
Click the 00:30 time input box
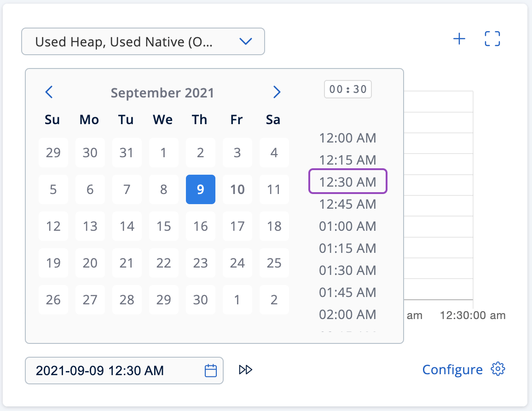348,90
